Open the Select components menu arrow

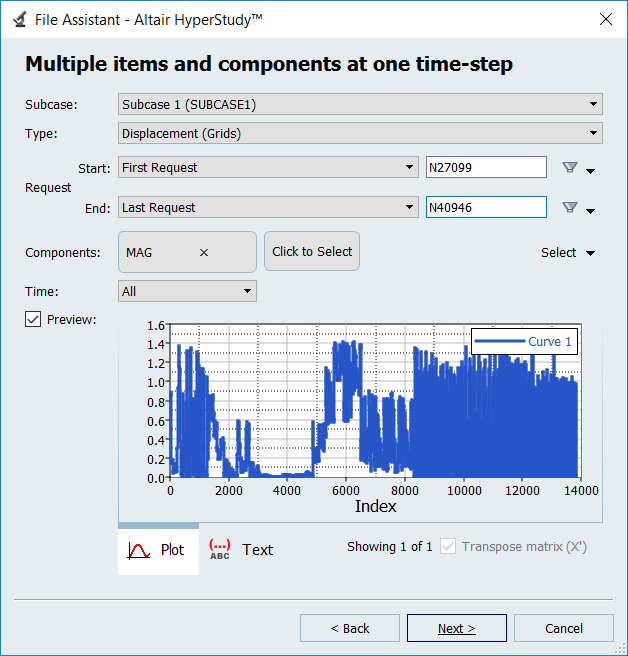pyautogui.click(x=590, y=254)
